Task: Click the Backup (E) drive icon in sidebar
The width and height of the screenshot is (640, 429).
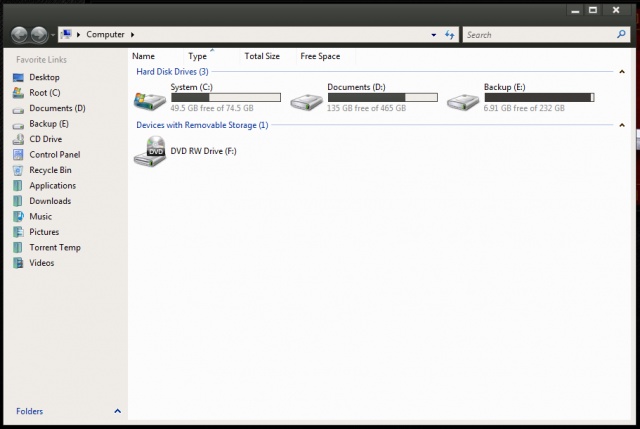Action: [18, 125]
